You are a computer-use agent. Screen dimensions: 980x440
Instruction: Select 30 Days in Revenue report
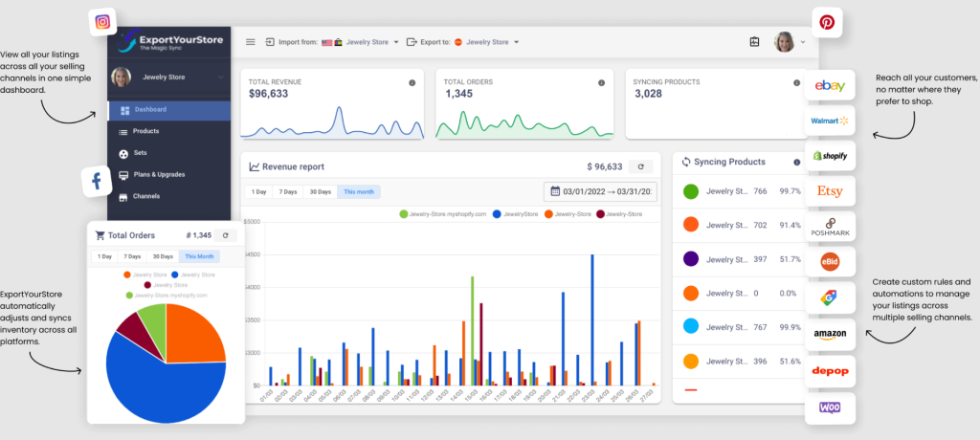click(x=321, y=192)
